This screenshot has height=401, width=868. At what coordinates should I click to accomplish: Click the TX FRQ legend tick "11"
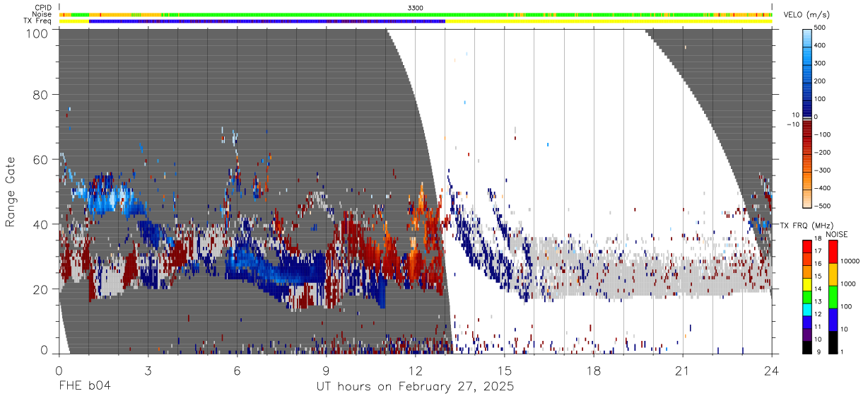(818, 326)
